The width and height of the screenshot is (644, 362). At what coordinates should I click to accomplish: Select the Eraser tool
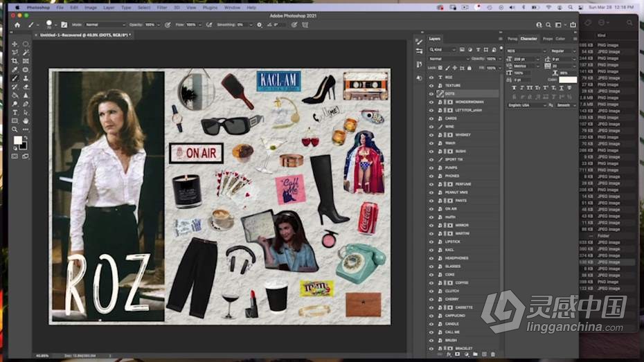[26, 87]
